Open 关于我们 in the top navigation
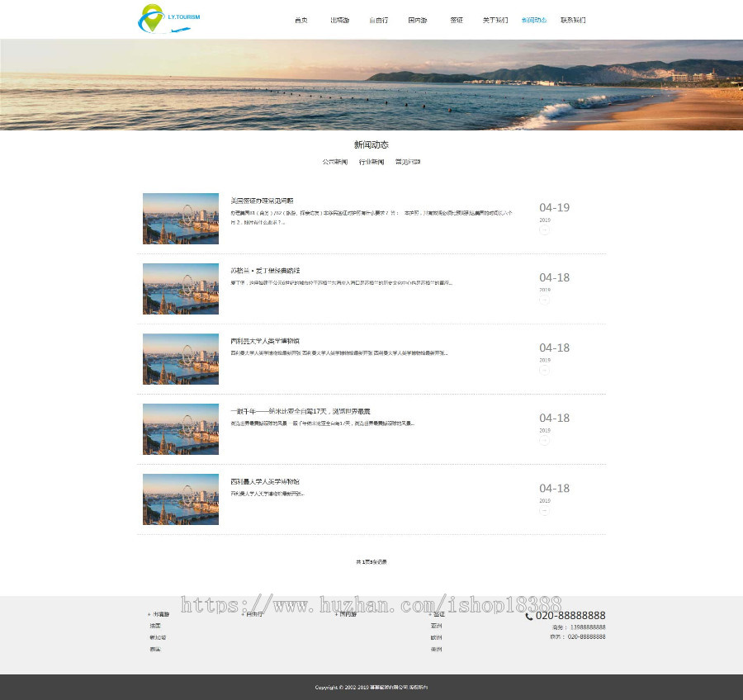743x700 pixels. [x=495, y=21]
